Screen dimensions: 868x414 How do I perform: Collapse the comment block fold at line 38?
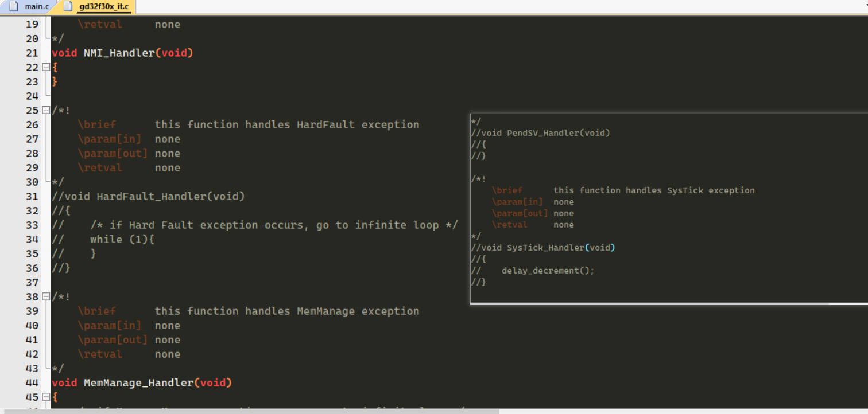46,296
